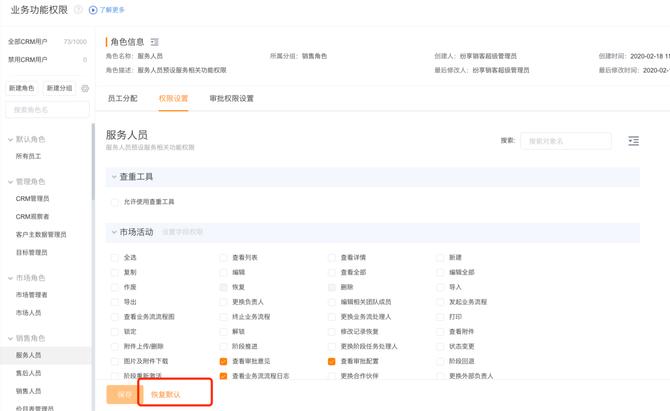
Task: Collapse the 市场活动 section
Action: pyautogui.click(x=114, y=232)
